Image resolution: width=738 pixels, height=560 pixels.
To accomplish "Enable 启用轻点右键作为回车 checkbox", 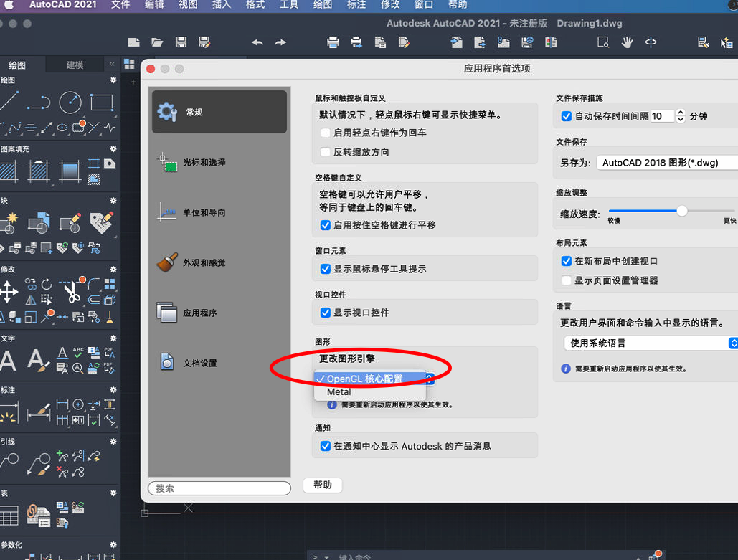I will [x=325, y=133].
